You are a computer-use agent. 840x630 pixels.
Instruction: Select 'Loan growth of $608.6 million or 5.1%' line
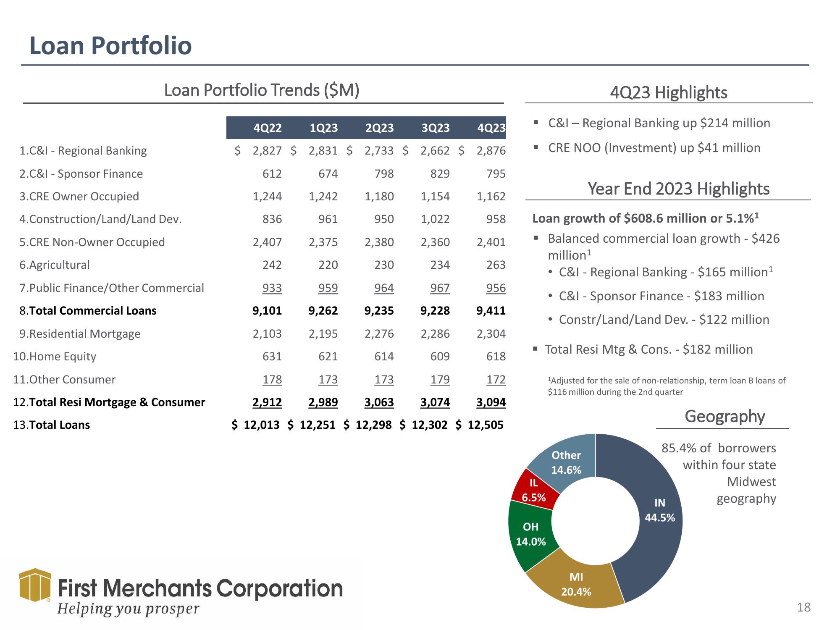click(646, 218)
